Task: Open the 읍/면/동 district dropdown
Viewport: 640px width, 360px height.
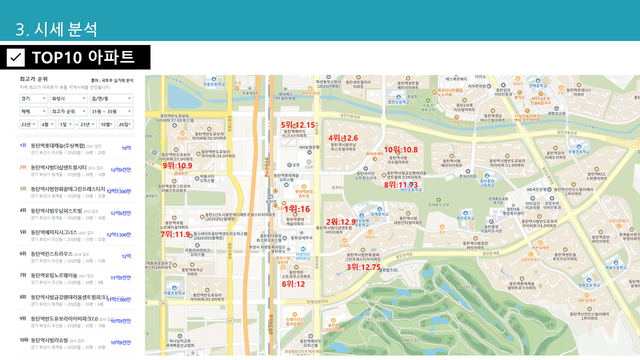Action: [x=111, y=98]
